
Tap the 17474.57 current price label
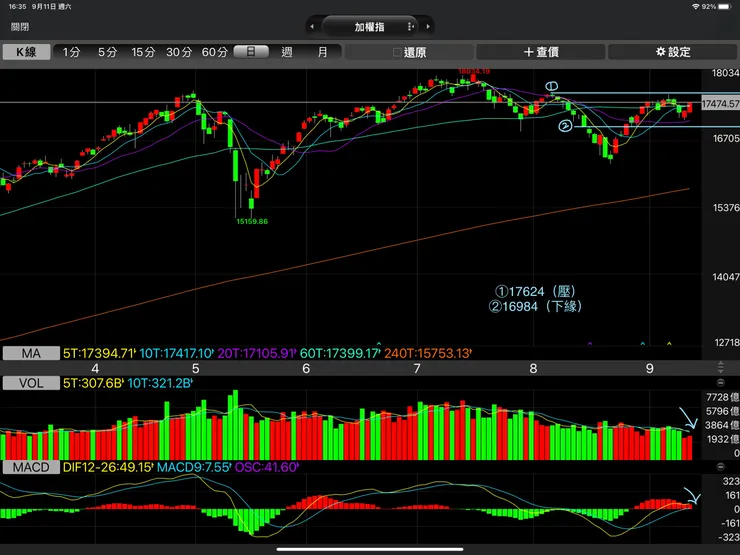(x=721, y=103)
